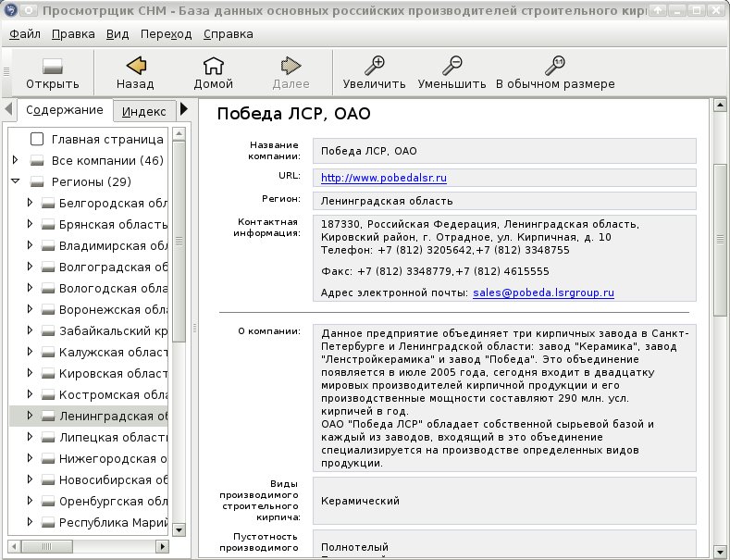Click book icon beside Липецкая область

[48, 438]
